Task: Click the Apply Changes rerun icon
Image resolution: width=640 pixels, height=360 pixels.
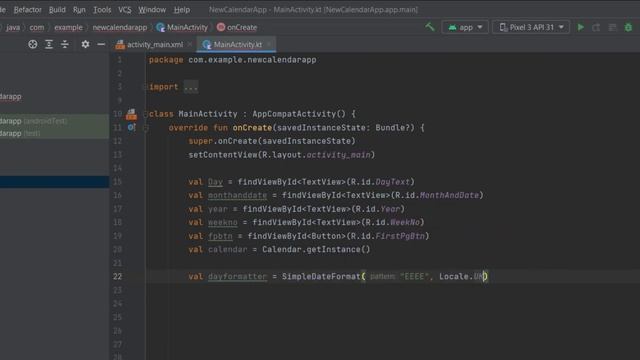Action: (596, 27)
